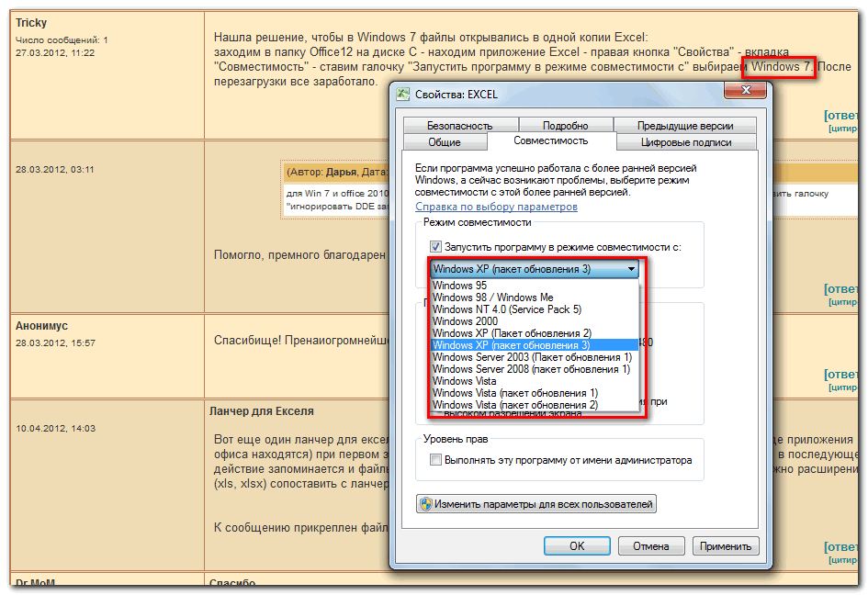Image resolution: width=868 pixels, height=595 pixels.
Task: Click the reply link in the 28.03.2012, 03:11 post
Action: tap(840, 289)
